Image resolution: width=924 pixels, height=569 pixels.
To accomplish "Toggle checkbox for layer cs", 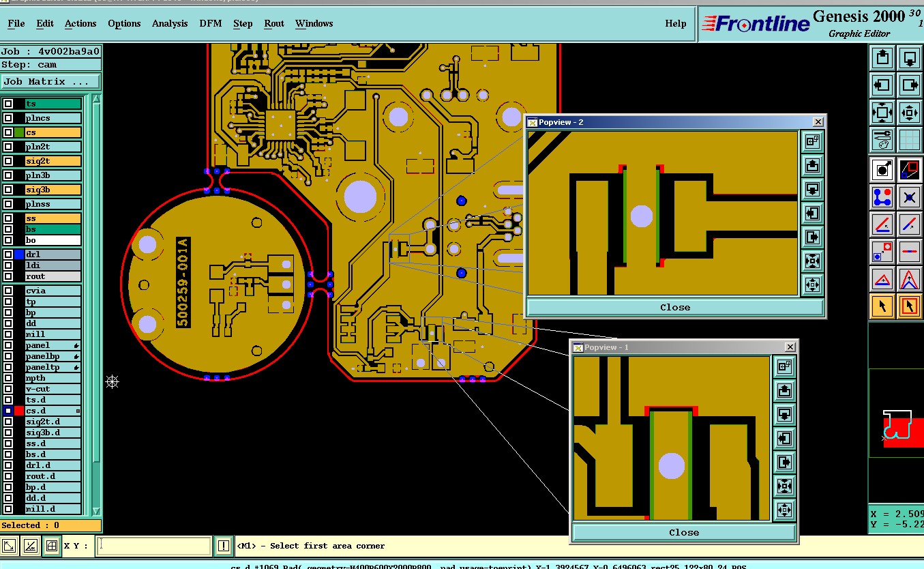I will (8, 132).
